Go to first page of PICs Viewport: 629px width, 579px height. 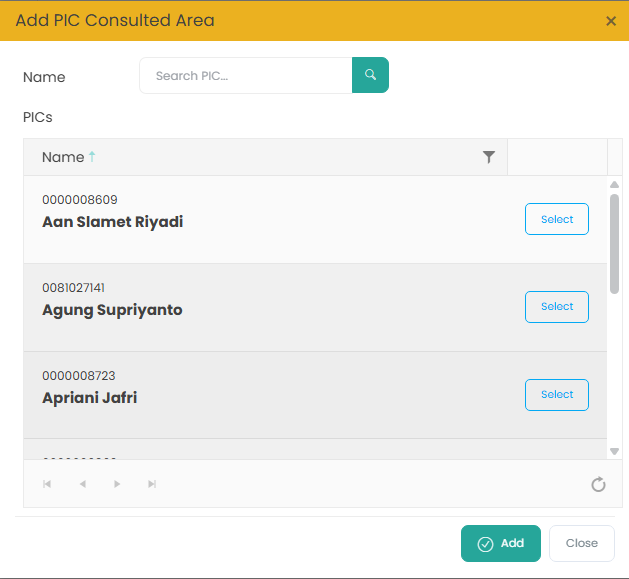click(x=47, y=485)
